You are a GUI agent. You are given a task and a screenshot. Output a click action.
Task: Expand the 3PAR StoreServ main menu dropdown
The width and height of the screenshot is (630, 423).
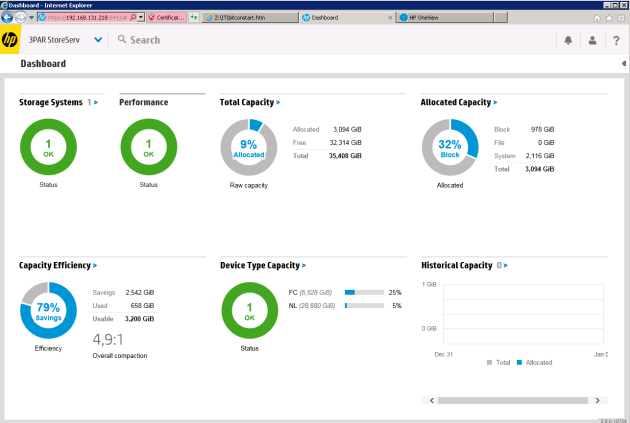click(98, 40)
